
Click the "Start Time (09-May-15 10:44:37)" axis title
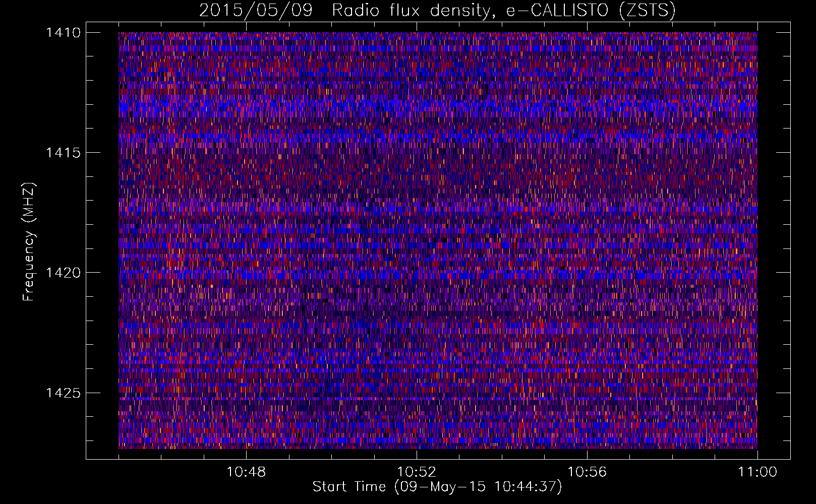click(x=437, y=487)
